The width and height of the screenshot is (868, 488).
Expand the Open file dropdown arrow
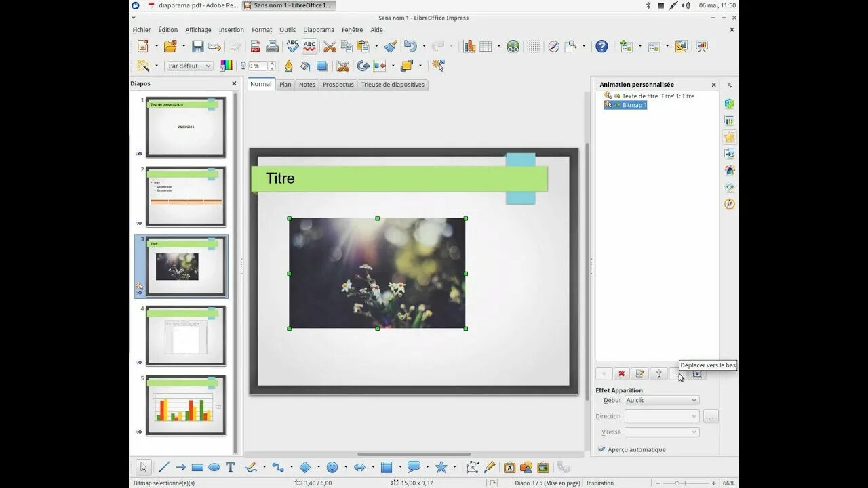(x=183, y=46)
